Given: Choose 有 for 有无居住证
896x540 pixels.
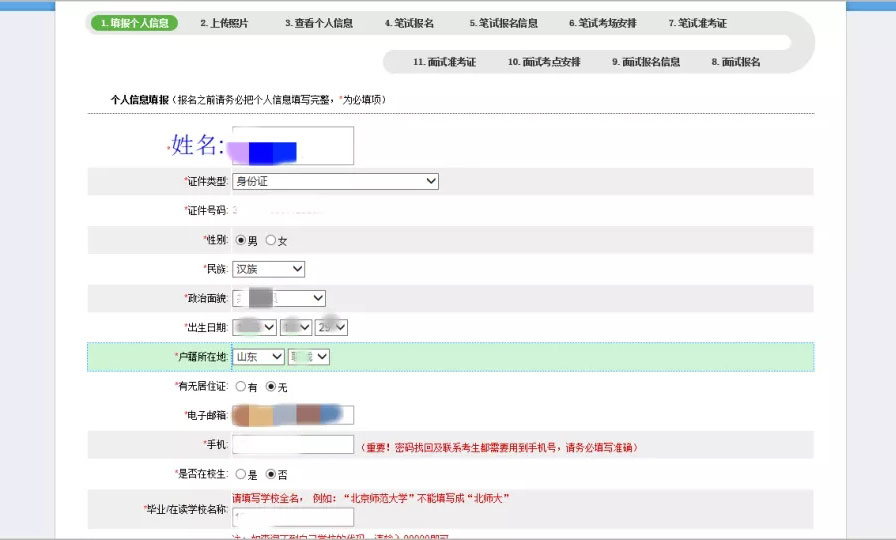Looking at the screenshot, I should tap(240, 387).
